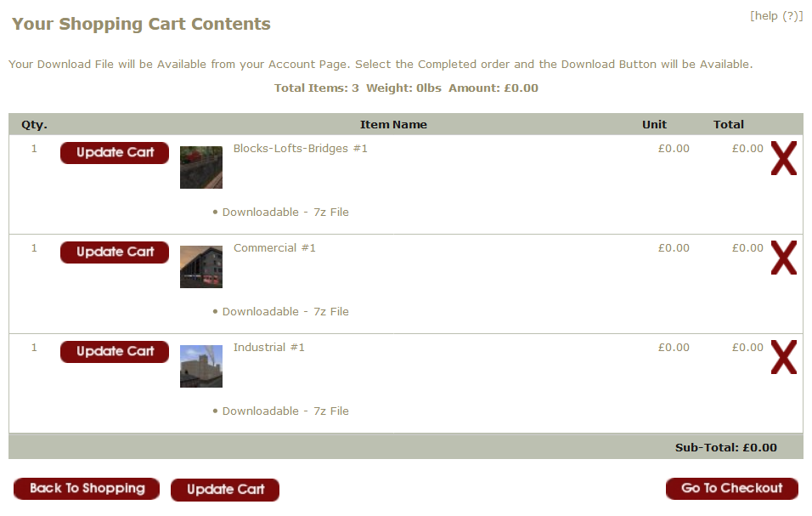The width and height of the screenshot is (812, 516).
Task: Remove Blocks-Lofts-Bridges #1 using red X
Action: [783, 160]
